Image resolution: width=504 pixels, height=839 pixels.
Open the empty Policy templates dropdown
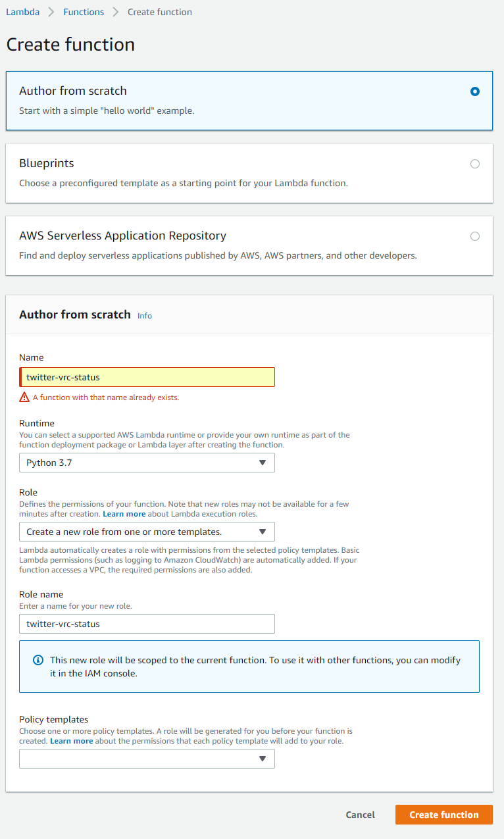[147, 758]
